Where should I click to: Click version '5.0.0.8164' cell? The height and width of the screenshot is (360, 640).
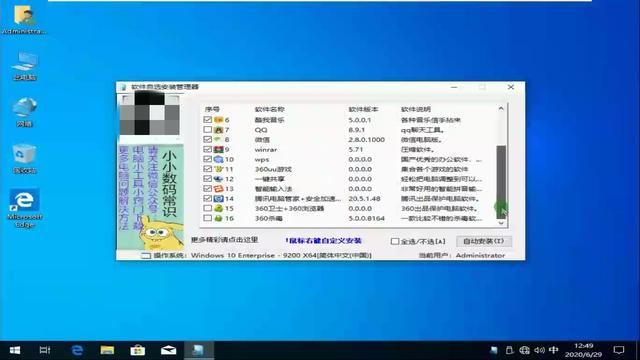click(x=367, y=218)
